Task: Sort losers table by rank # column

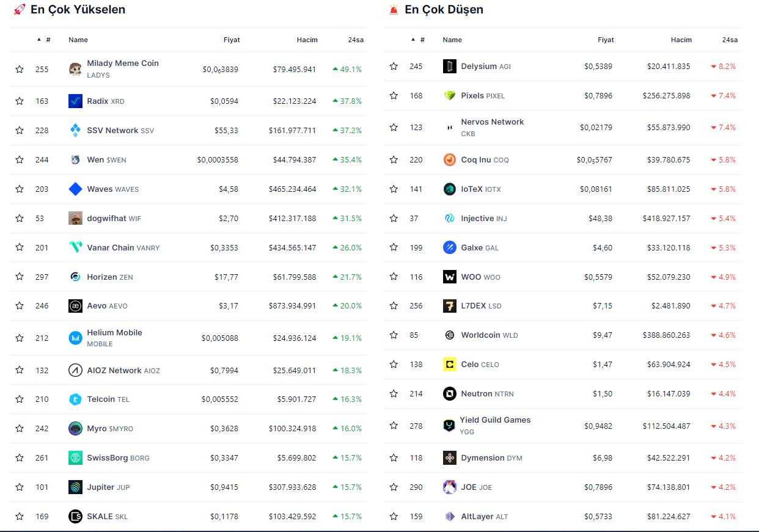Action: 422,40
